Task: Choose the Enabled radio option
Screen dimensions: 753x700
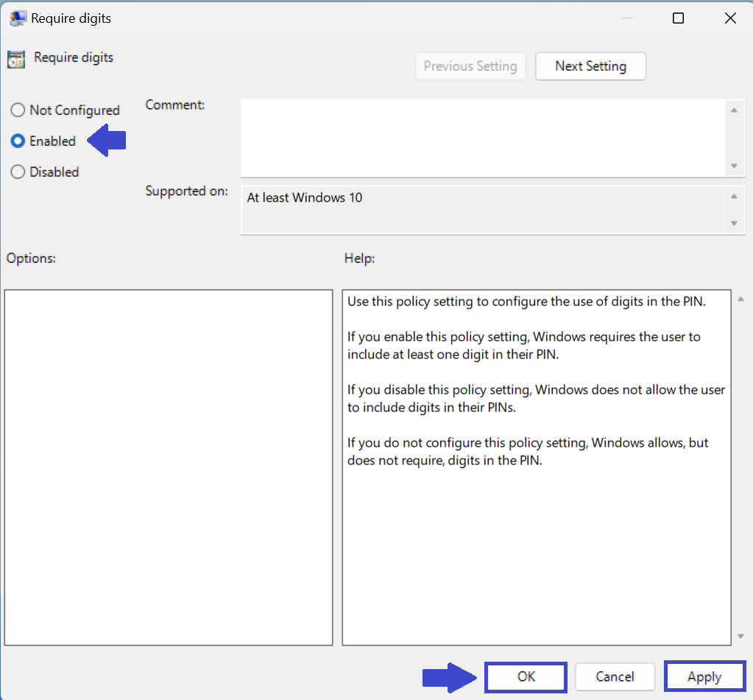Action: pyautogui.click(x=18, y=141)
